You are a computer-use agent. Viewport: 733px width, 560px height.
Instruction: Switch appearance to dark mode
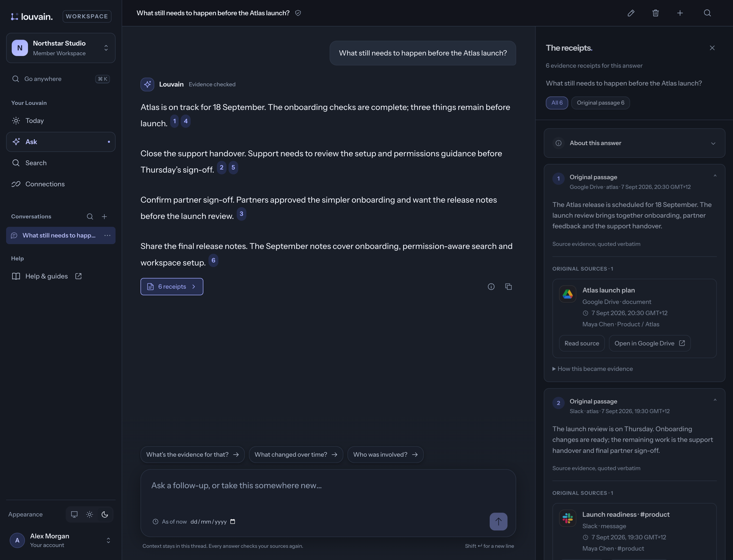pyautogui.click(x=105, y=514)
